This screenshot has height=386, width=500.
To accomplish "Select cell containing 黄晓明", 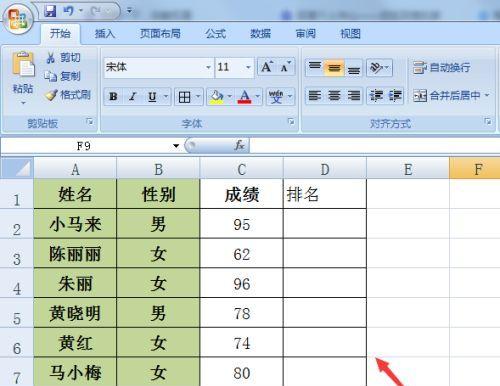I will pos(75,313).
